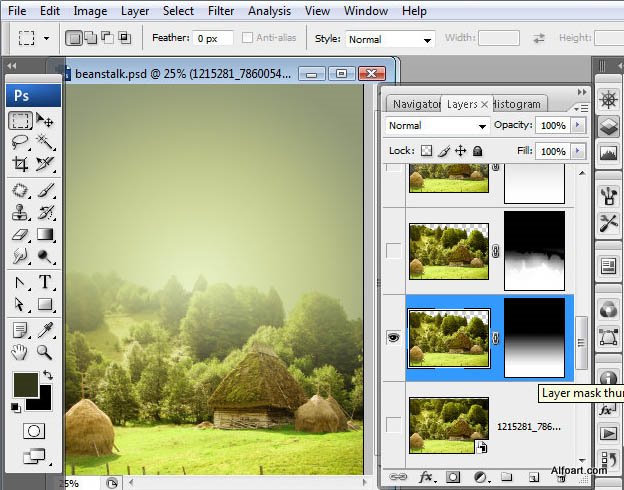The image size is (624, 490).
Task: Toggle the Lock transparent pixels option
Action: pyautogui.click(x=427, y=151)
